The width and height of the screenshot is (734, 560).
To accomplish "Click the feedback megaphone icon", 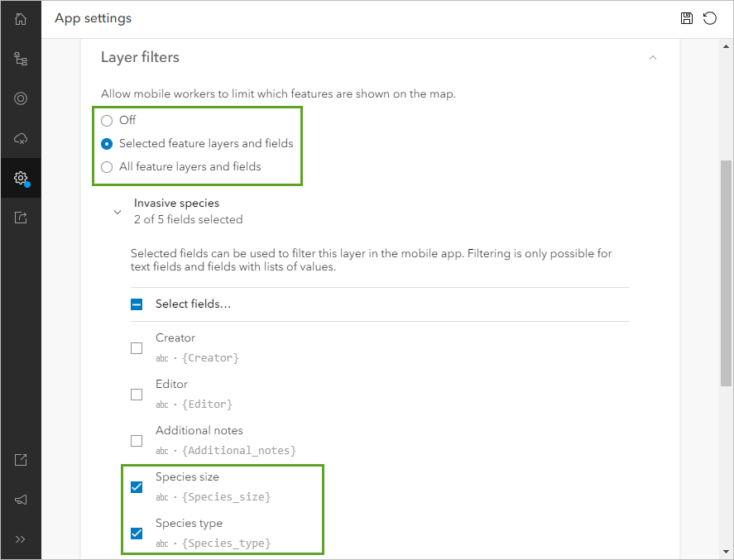I will pyautogui.click(x=21, y=499).
